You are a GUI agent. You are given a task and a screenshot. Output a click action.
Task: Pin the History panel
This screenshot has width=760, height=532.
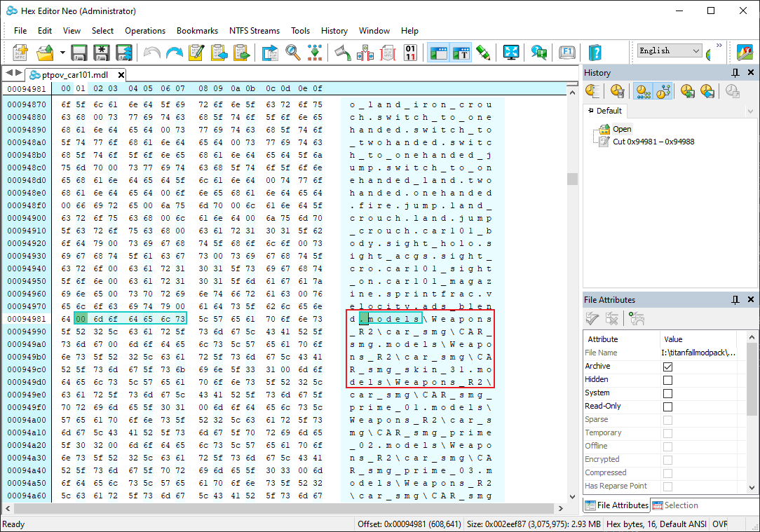[x=735, y=73]
